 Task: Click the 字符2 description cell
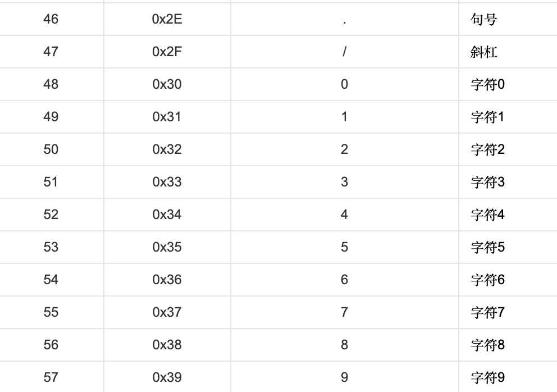(x=487, y=149)
